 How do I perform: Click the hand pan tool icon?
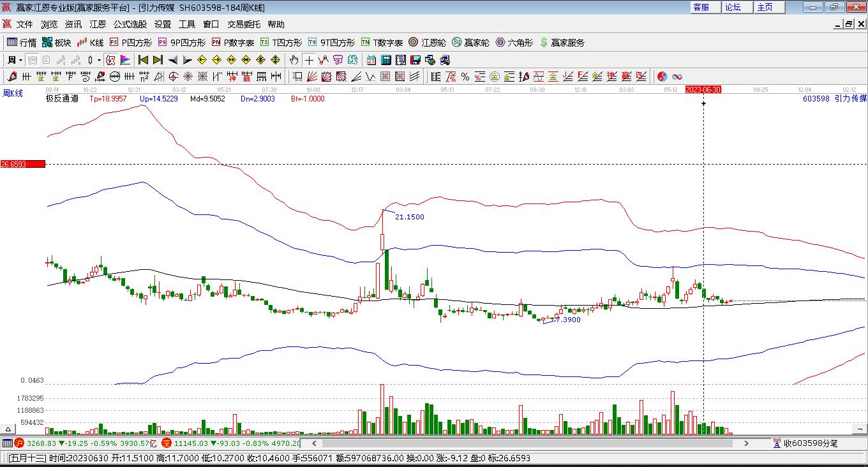[x=294, y=60]
